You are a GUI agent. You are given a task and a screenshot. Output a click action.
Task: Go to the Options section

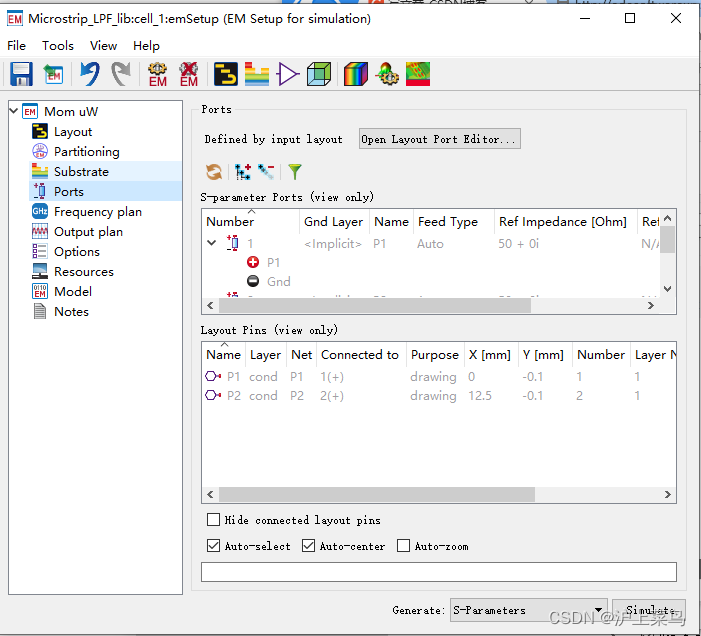[77, 252]
